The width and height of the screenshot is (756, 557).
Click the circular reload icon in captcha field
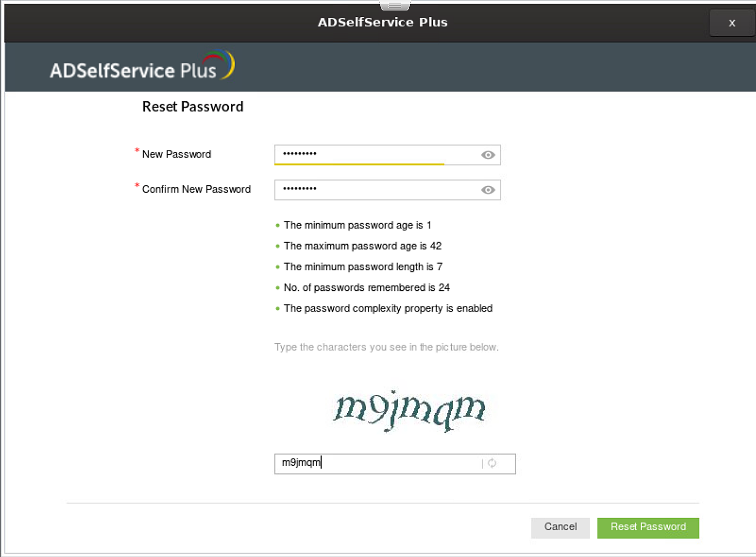492,463
